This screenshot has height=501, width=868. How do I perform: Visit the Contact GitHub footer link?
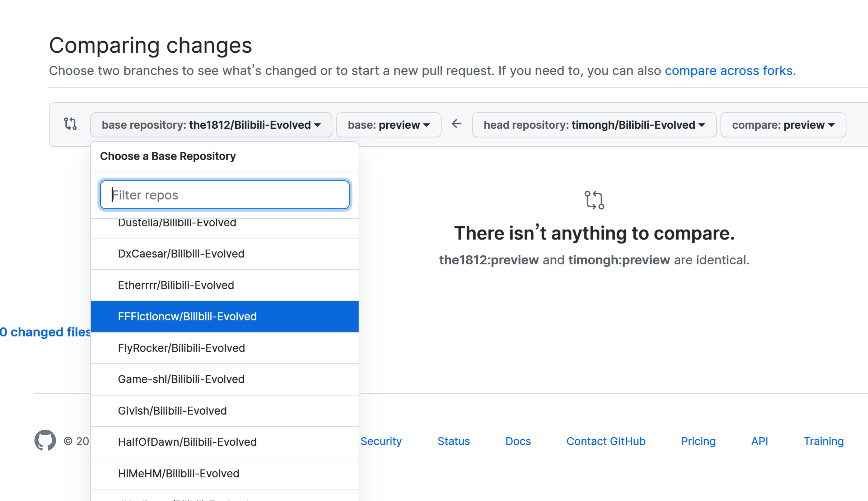606,441
